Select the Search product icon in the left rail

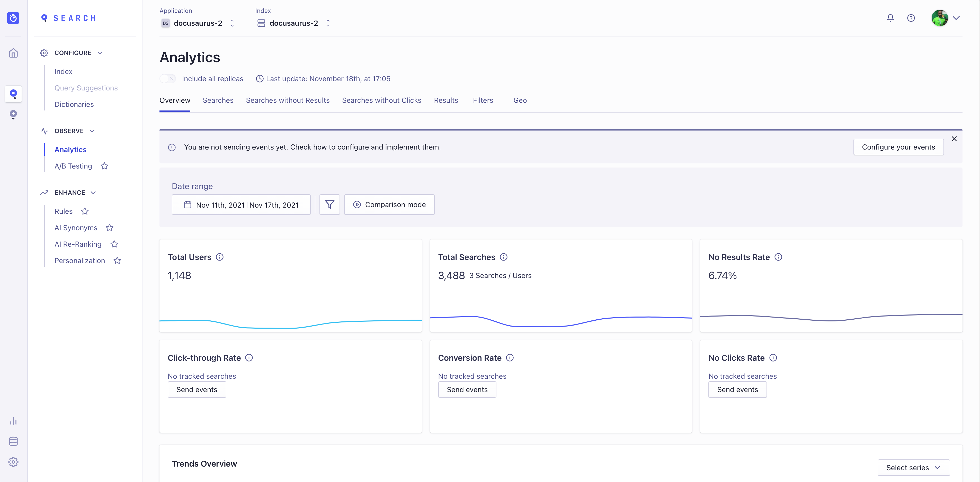[13, 94]
